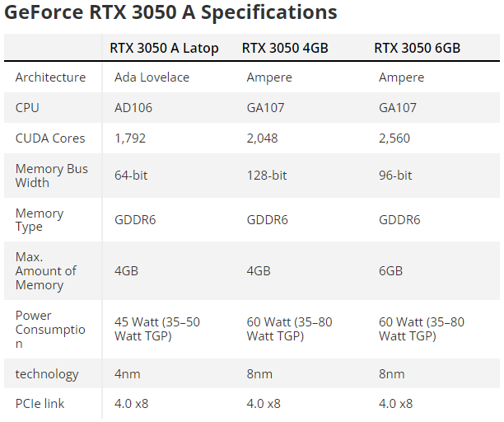Select the 'RTX 3050 A Latop' column header
Screen dimensions: 504x422
(164, 48)
